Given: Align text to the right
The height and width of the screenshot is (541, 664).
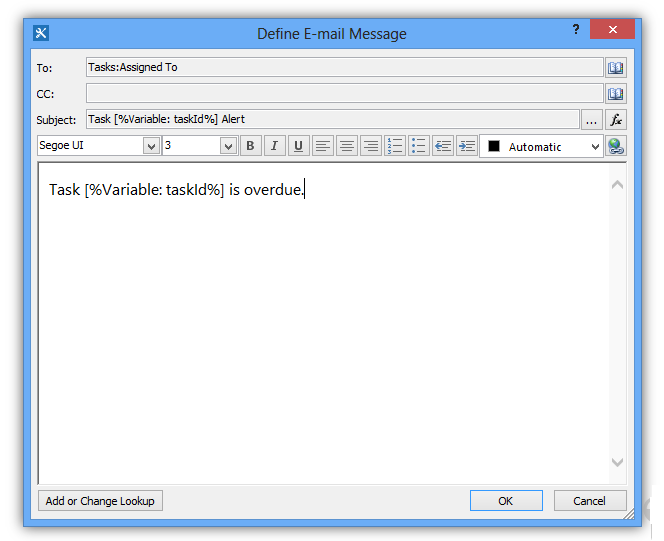Looking at the screenshot, I should coord(371,146).
